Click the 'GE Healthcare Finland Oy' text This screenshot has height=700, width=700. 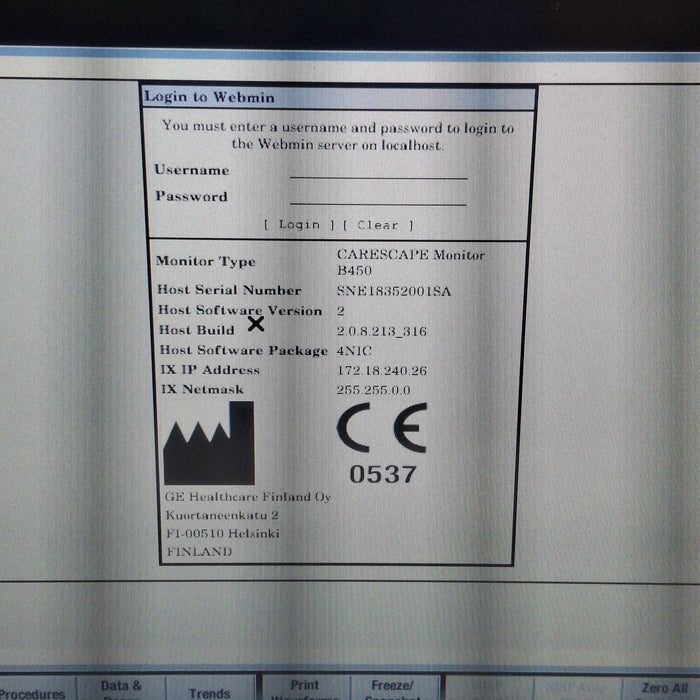(x=248, y=497)
